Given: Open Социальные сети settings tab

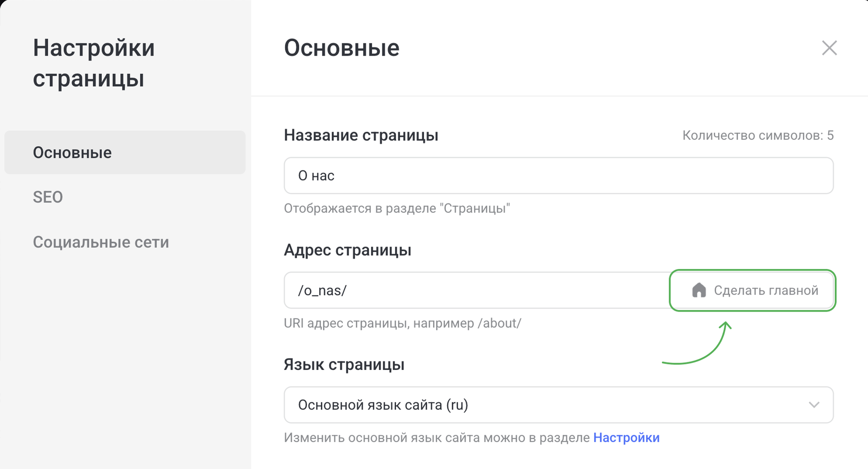Looking at the screenshot, I should point(101,242).
